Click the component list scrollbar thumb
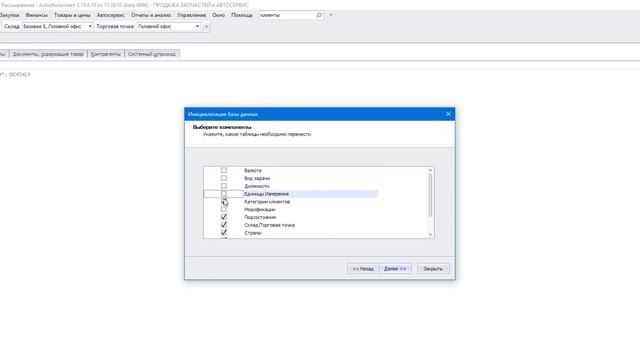640x360 pixels. click(x=430, y=195)
